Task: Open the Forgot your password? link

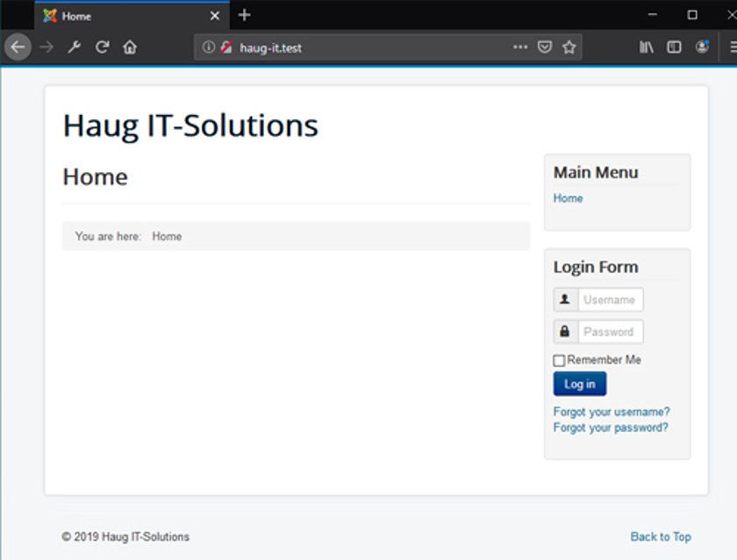Action: pyautogui.click(x=611, y=427)
